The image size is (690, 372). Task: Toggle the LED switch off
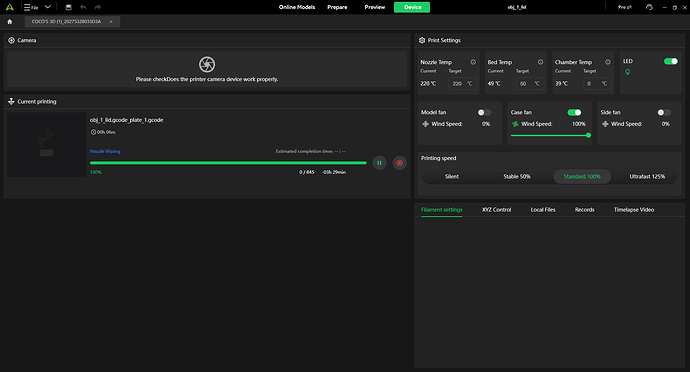pos(671,61)
